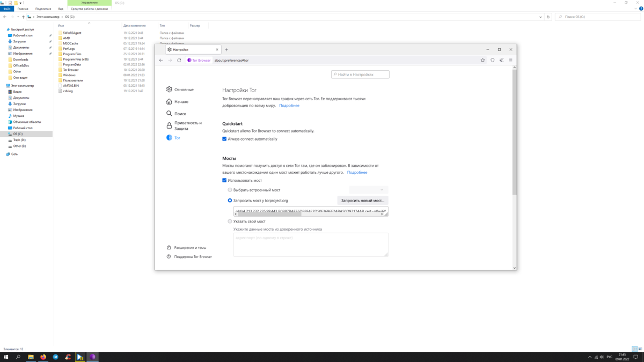Screen dimensions: 644x362
Task: Open Средства работы с дисками tab
Action: coord(89,9)
